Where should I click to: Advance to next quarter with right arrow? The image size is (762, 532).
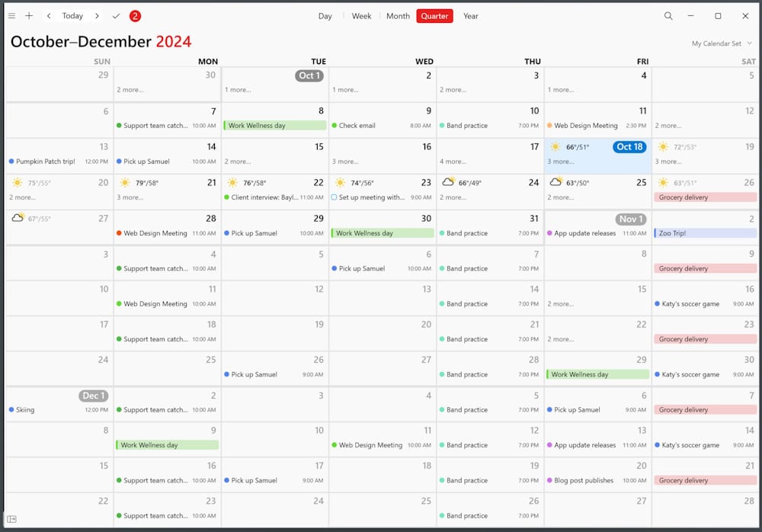click(x=97, y=16)
